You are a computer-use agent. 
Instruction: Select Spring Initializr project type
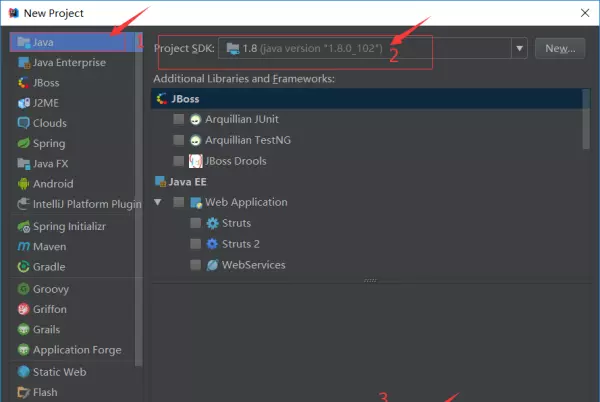(73, 226)
